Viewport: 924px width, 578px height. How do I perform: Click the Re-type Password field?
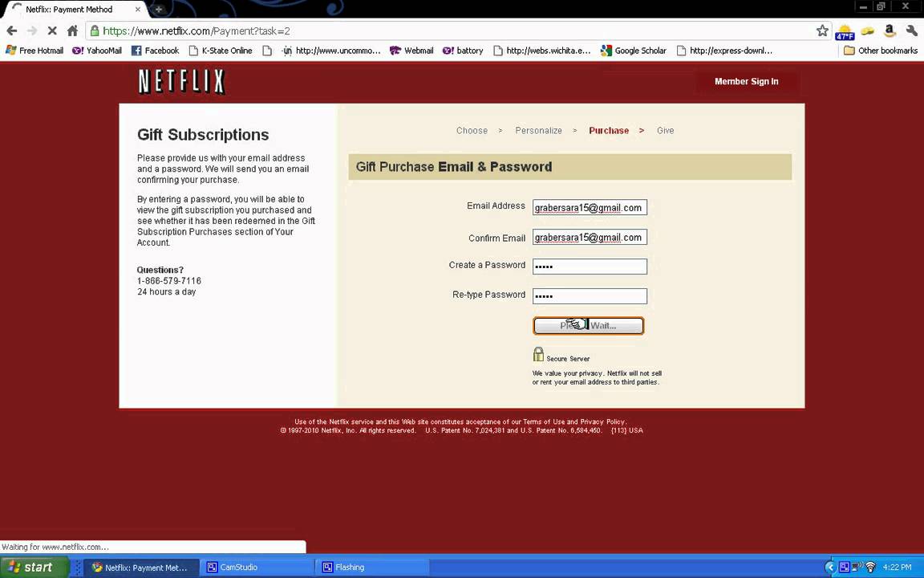[590, 296]
